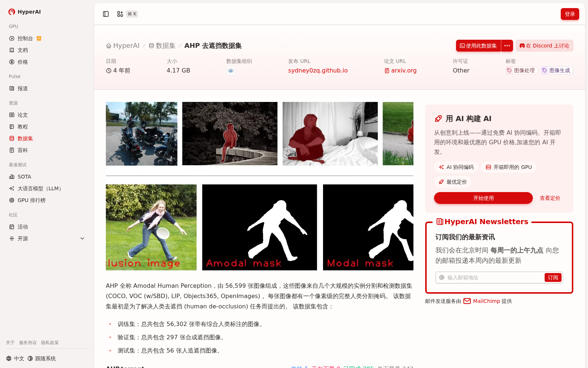Click the 开箱即用的 GPU chip

[x=509, y=167]
